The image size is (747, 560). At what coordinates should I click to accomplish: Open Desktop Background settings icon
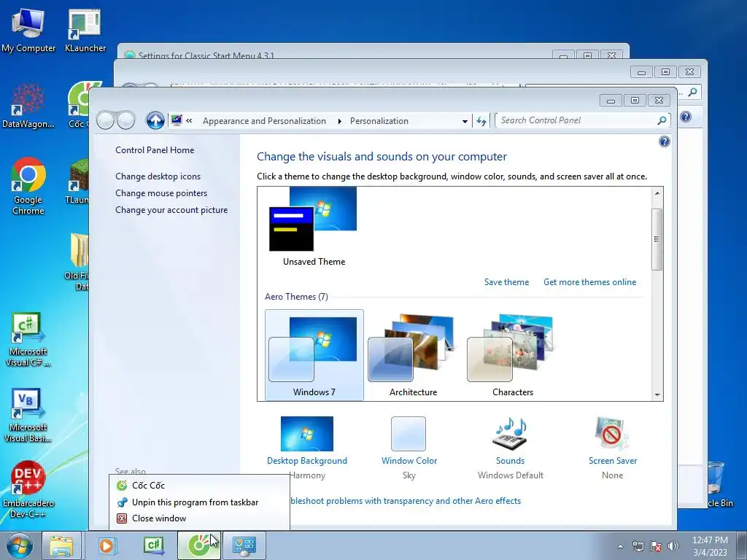pyautogui.click(x=307, y=434)
